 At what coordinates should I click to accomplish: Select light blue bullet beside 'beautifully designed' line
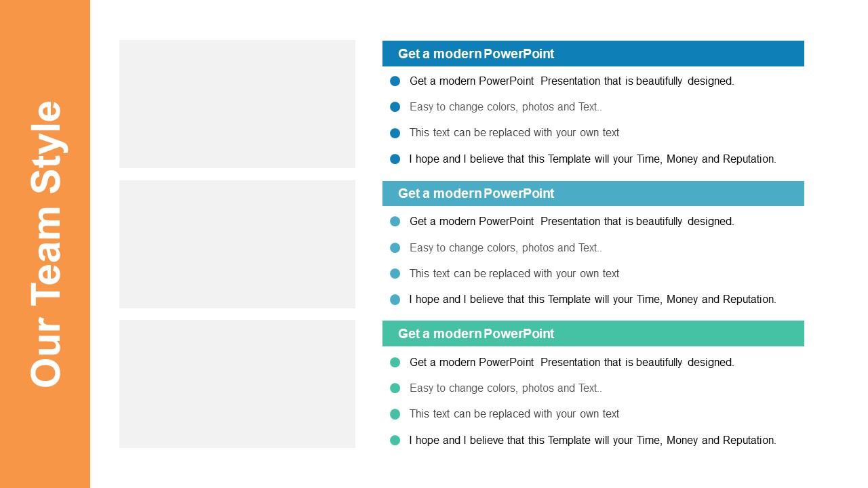click(x=395, y=222)
